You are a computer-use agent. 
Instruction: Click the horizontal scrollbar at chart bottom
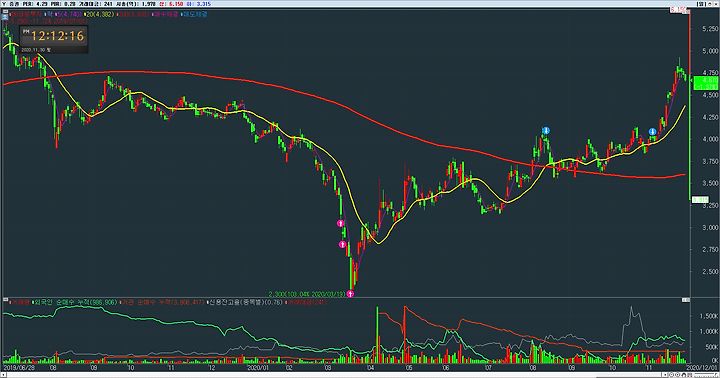tap(335, 375)
